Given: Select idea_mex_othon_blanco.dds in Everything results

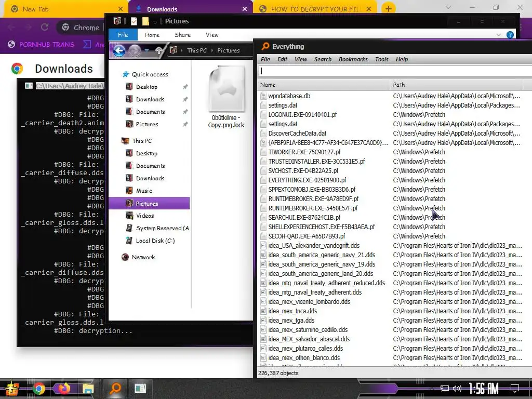Looking at the screenshot, I should 304,357.
